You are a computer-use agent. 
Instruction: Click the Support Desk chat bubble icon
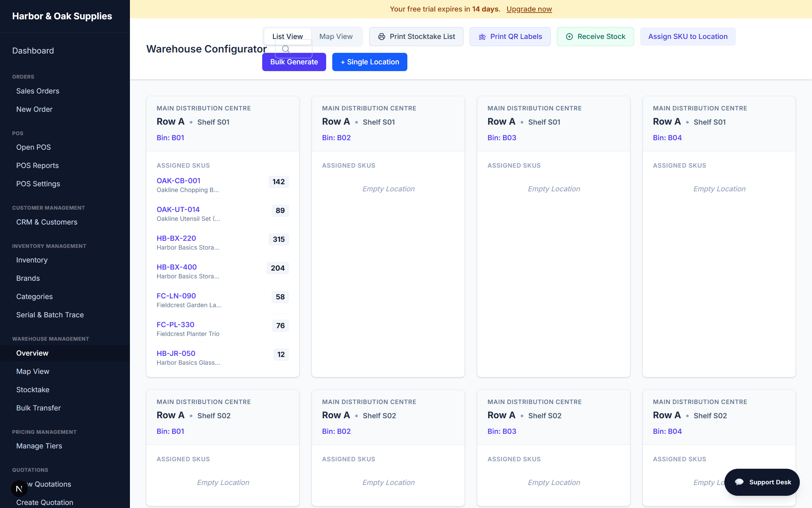[x=739, y=482]
